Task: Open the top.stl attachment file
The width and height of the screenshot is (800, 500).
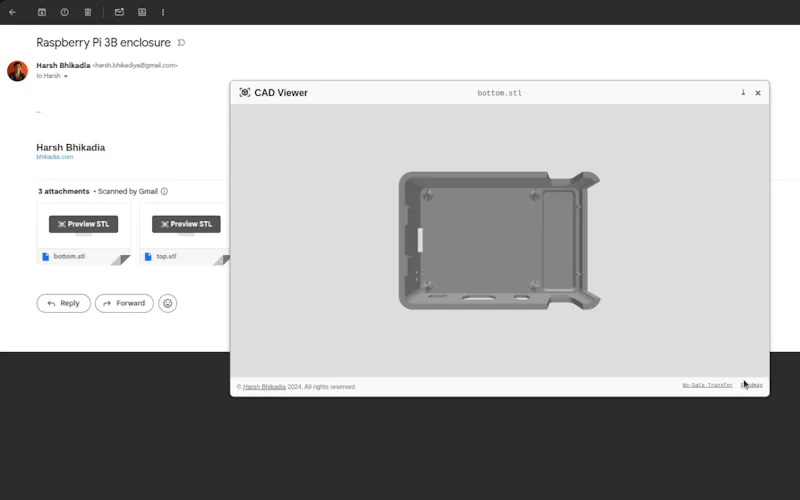Action: 166,256
